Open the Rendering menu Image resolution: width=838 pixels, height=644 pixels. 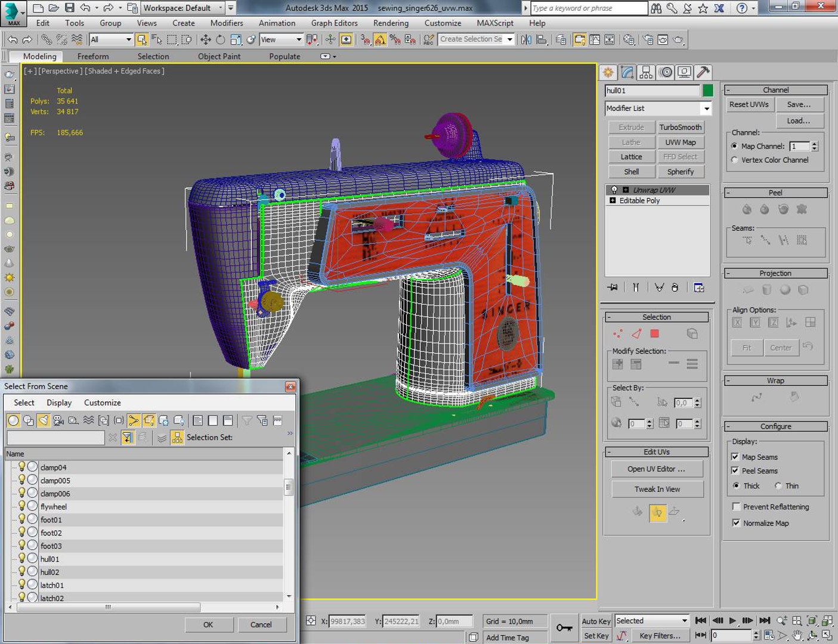(391, 23)
